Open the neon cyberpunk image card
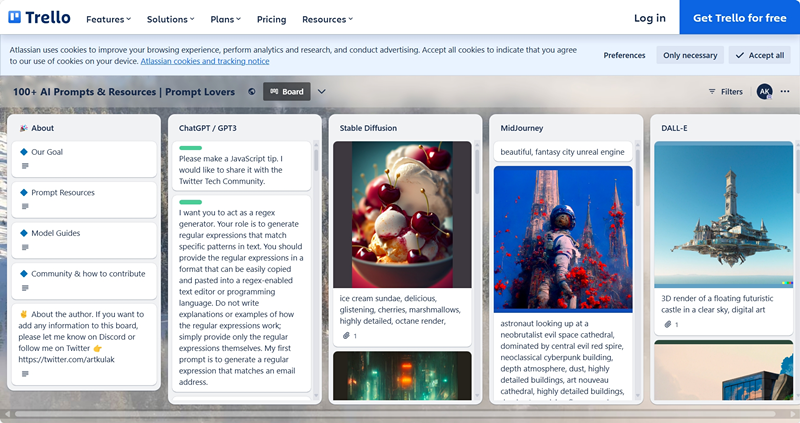800x423 pixels. coord(402,376)
